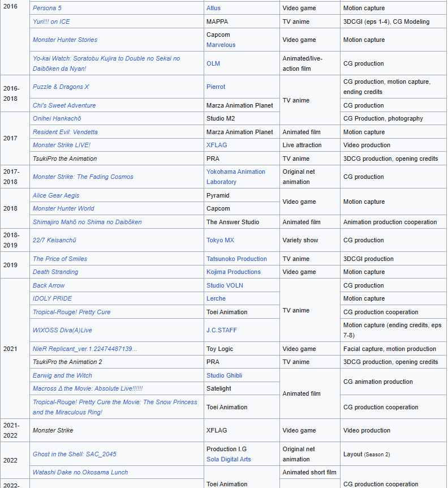
Task: Visit the Tatsunoko Production link
Action: click(236, 259)
